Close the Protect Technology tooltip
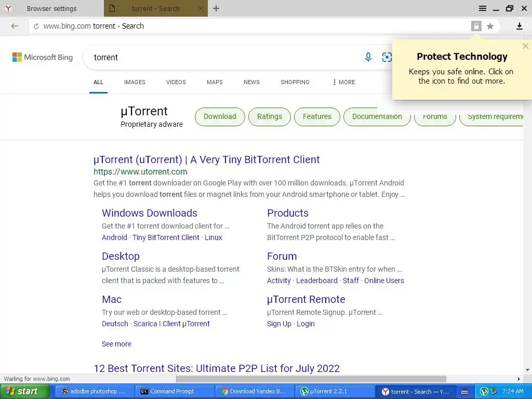Screen dimensions: 532x399 point(525,46)
